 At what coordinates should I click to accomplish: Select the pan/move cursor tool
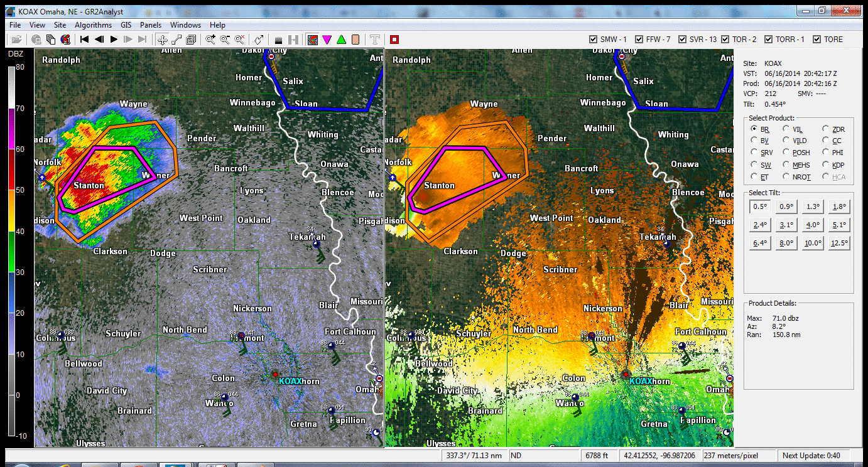pyautogui.click(x=162, y=40)
